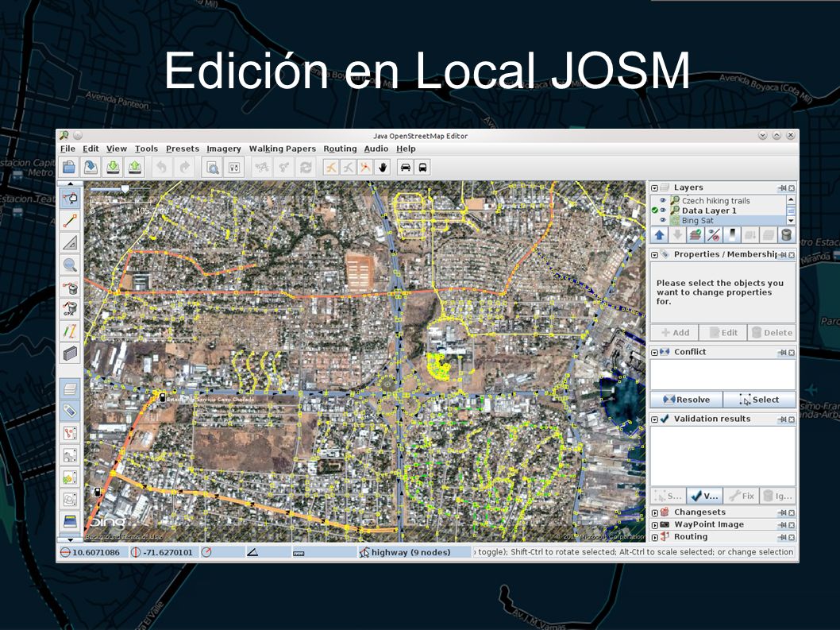The height and width of the screenshot is (630, 840).
Task: Click the black hand icon in toolbar
Action: [x=383, y=168]
